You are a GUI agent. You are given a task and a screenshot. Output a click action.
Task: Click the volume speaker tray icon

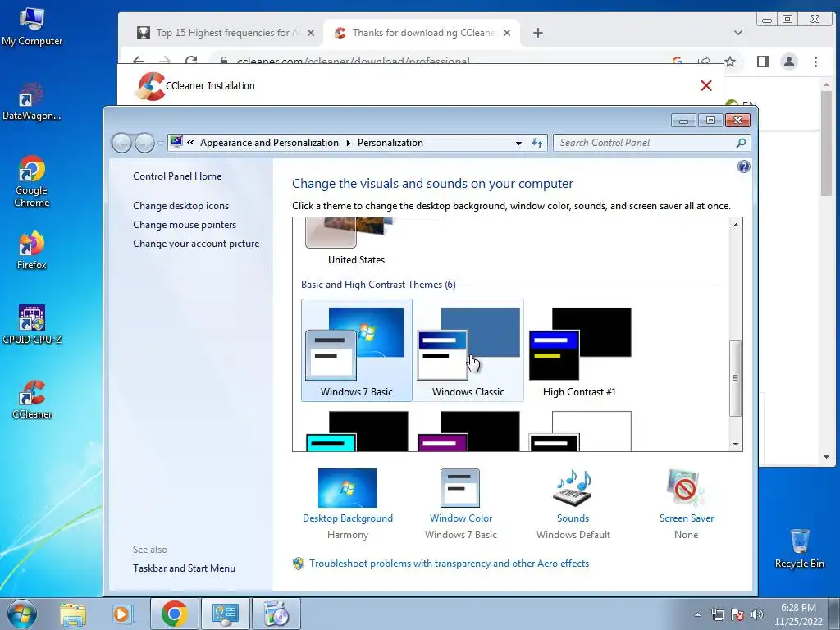coord(757,614)
